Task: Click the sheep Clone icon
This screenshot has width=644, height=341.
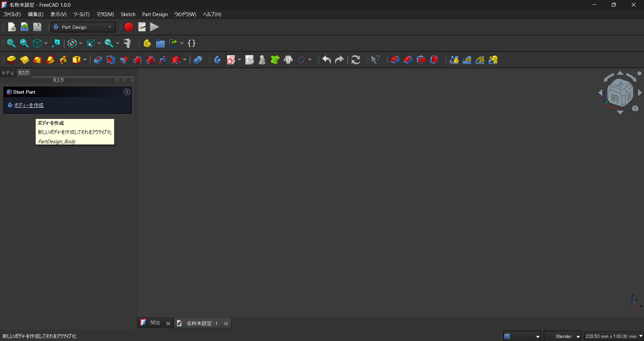Action: pos(288,60)
